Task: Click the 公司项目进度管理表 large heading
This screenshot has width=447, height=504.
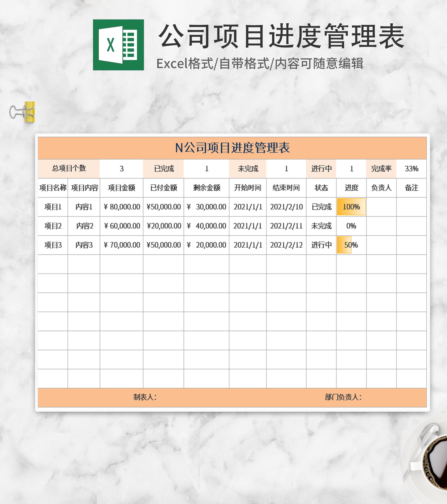Action: (281, 36)
